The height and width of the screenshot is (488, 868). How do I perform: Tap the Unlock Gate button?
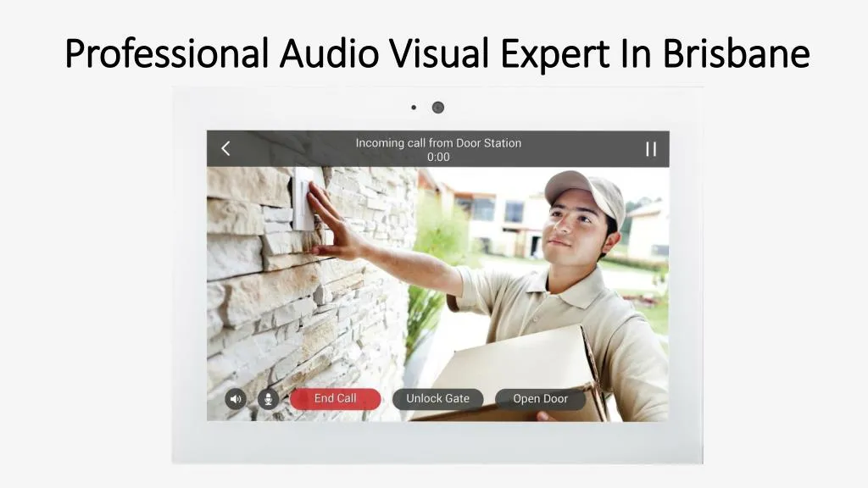click(x=438, y=399)
